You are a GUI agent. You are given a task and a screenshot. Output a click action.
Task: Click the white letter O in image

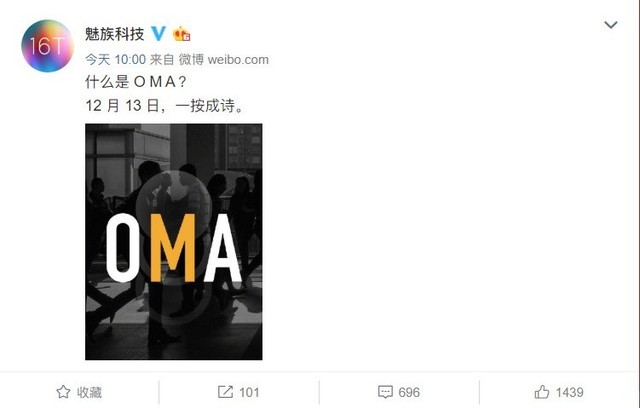(x=122, y=248)
